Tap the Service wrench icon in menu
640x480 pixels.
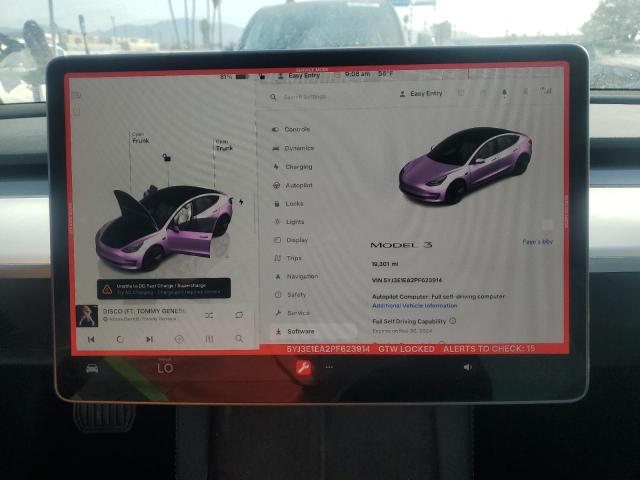point(278,313)
